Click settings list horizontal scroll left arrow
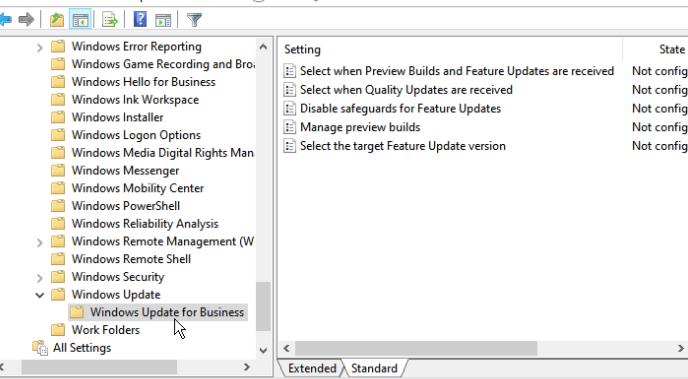 click(x=287, y=348)
